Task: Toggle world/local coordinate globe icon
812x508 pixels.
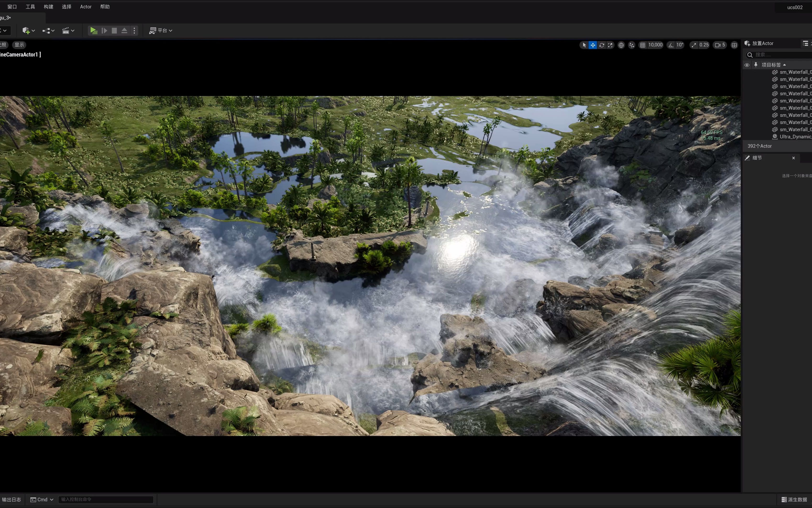Action: pos(621,45)
